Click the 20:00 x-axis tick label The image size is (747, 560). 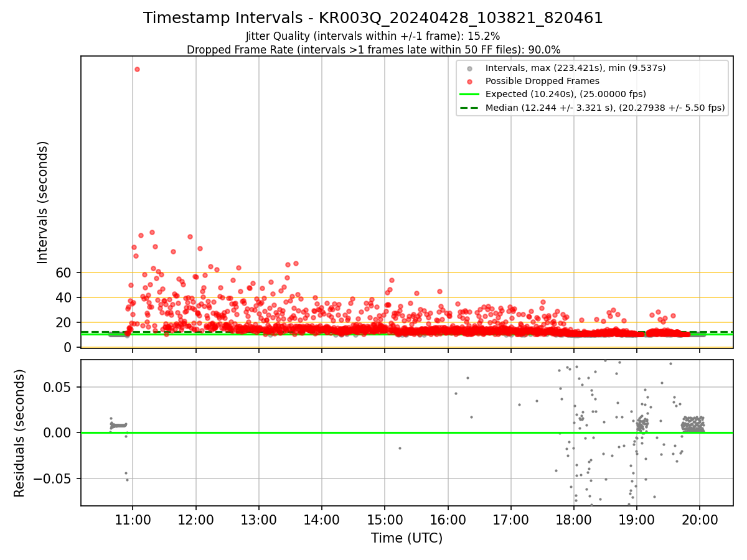(700, 519)
